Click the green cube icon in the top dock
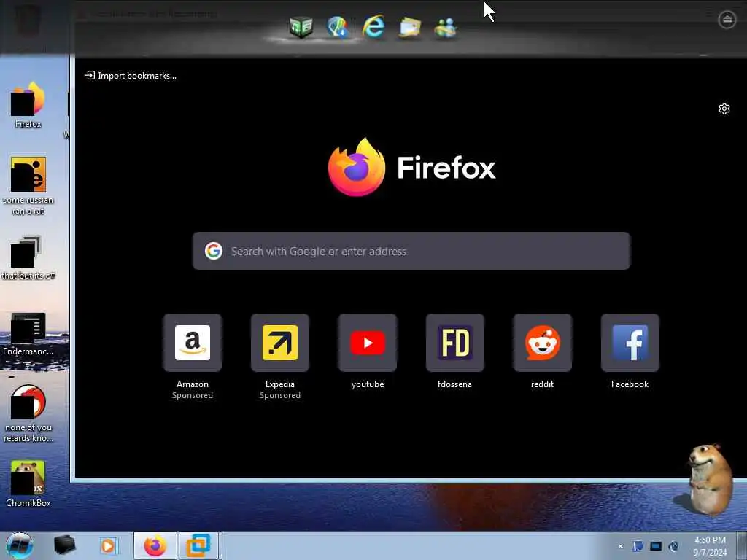 point(301,27)
